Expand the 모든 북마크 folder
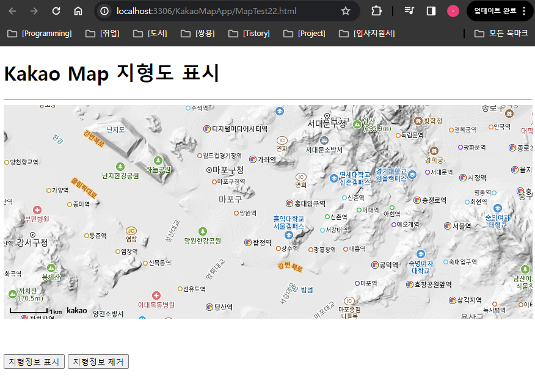This screenshot has height=392, width=535. pos(501,34)
